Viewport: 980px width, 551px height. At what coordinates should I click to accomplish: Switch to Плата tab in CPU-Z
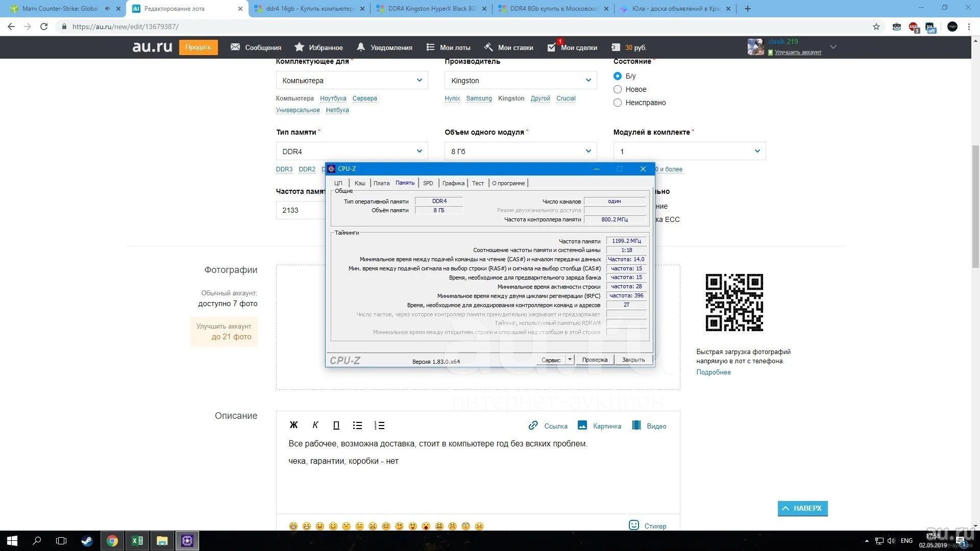381,183
